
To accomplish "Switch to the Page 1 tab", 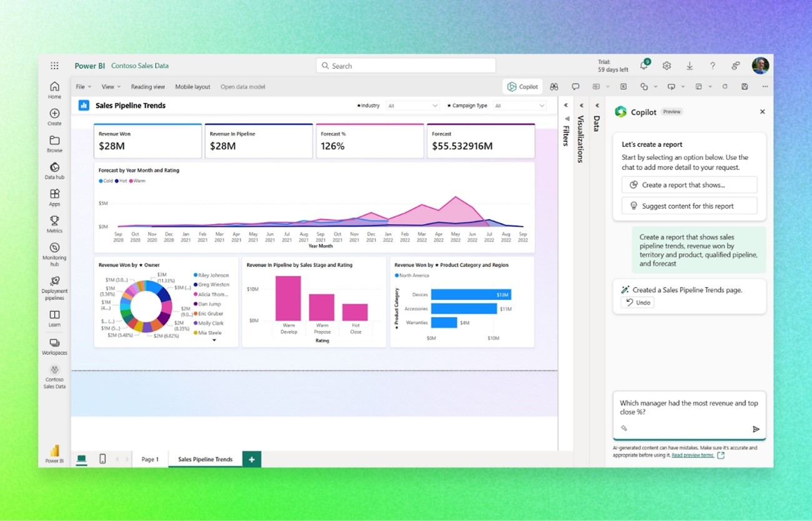I will pyautogui.click(x=150, y=459).
